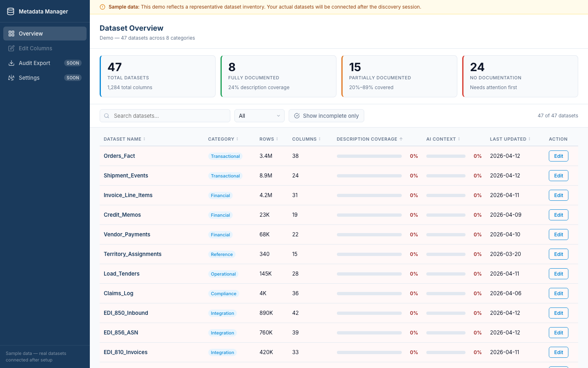Click the Metadata Manager database logo icon
The width and height of the screenshot is (588, 368).
click(11, 11)
